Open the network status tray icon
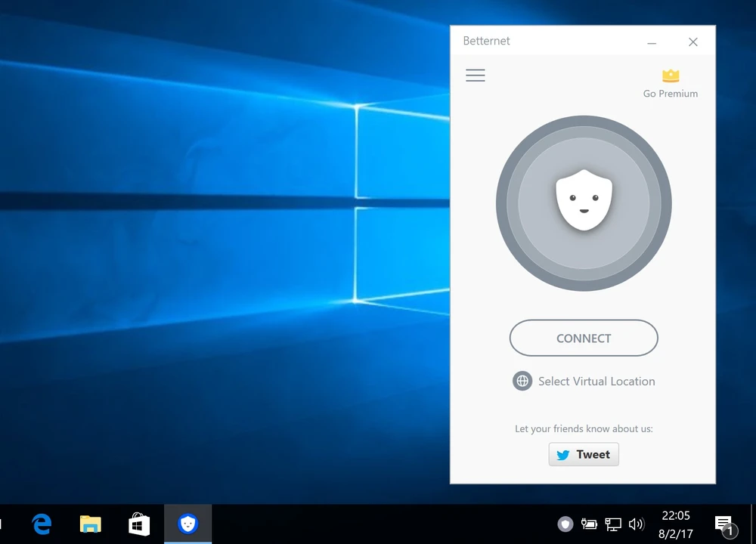The image size is (756, 544). click(x=612, y=524)
